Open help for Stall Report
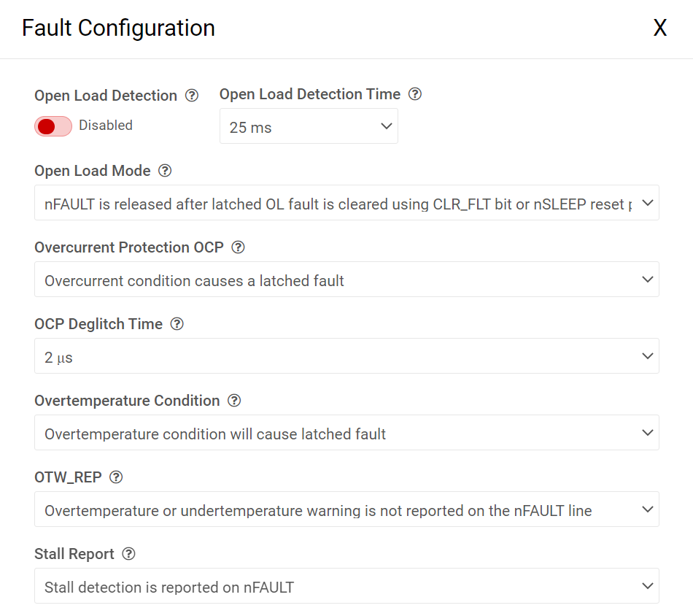 coord(128,554)
